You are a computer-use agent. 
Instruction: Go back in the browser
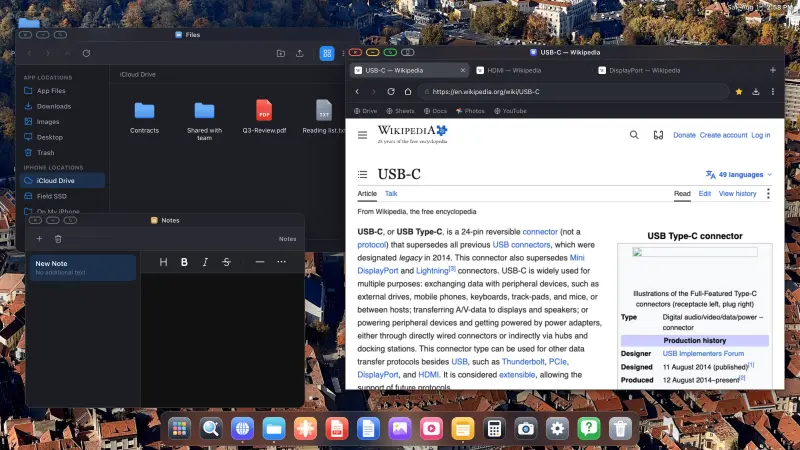[x=357, y=92]
